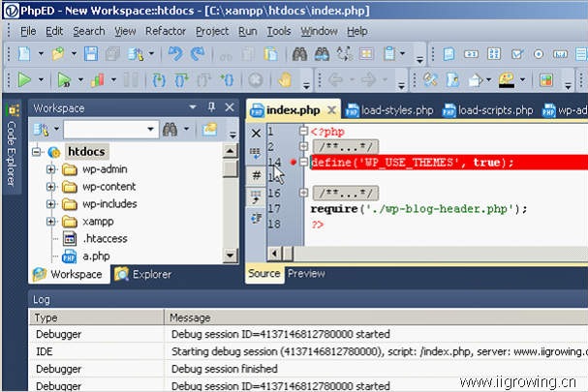The height and width of the screenshot is (392, 588).
Task: Click the Type column header in Log
Action: 96,317
